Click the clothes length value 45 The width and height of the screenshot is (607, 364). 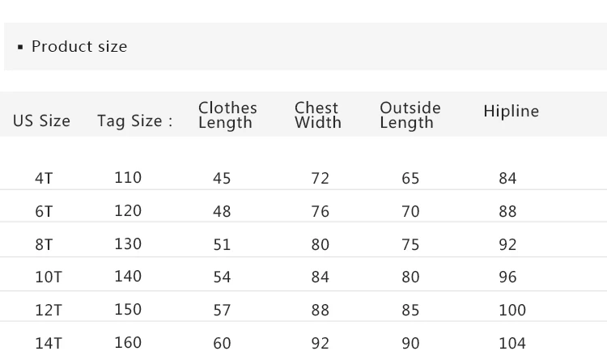[x=222, y=179]
